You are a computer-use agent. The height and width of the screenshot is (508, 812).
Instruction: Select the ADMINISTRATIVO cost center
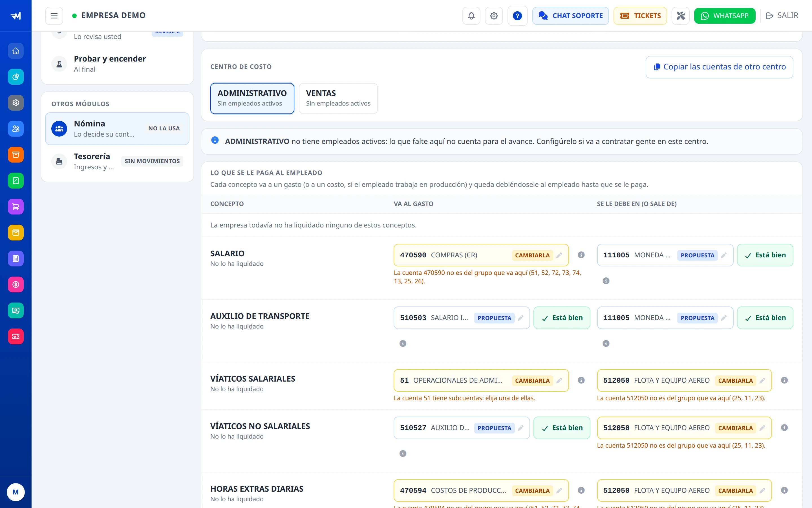click(x=252, y=98)
